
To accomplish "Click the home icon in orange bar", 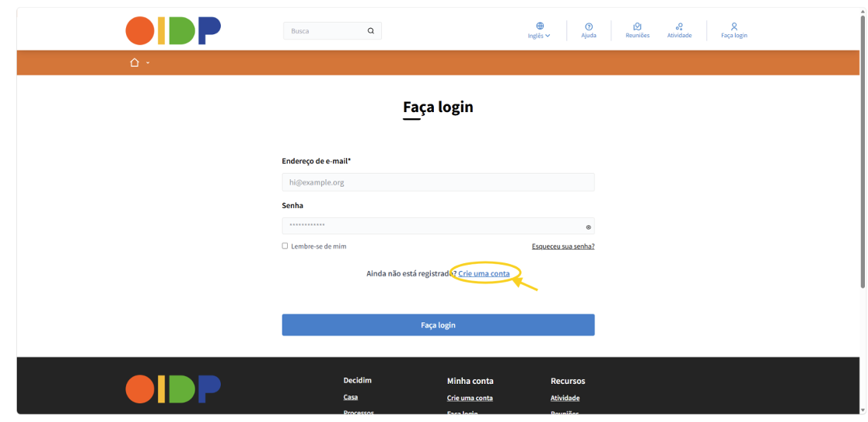I will coord(135,62).
